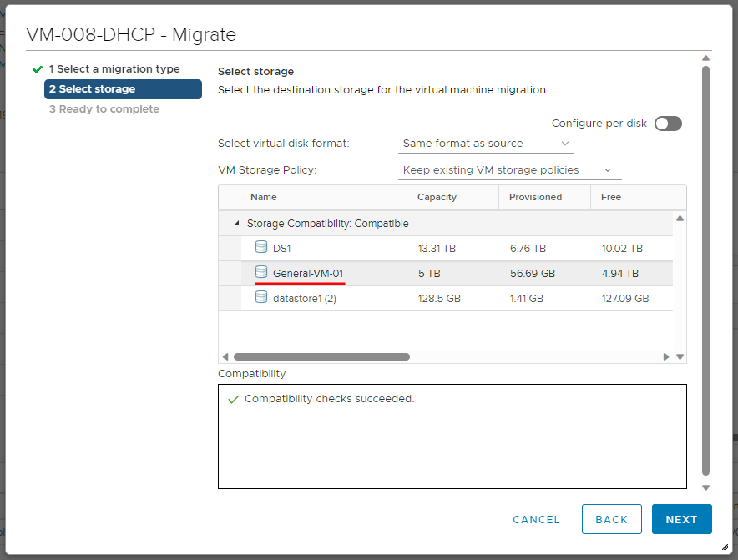738x560 pixels.
Task: Open the virtual disk format dropdown
Action: coord(486,143)
